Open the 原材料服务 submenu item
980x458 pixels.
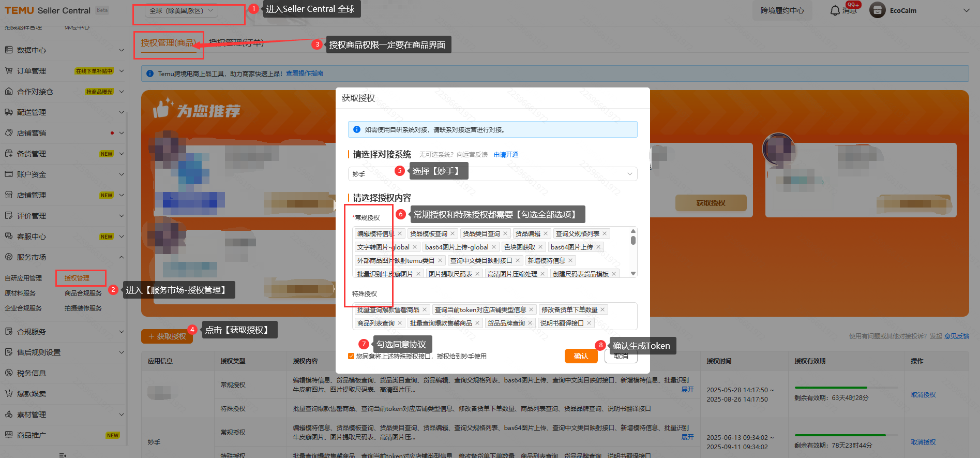tap(20, 293)
